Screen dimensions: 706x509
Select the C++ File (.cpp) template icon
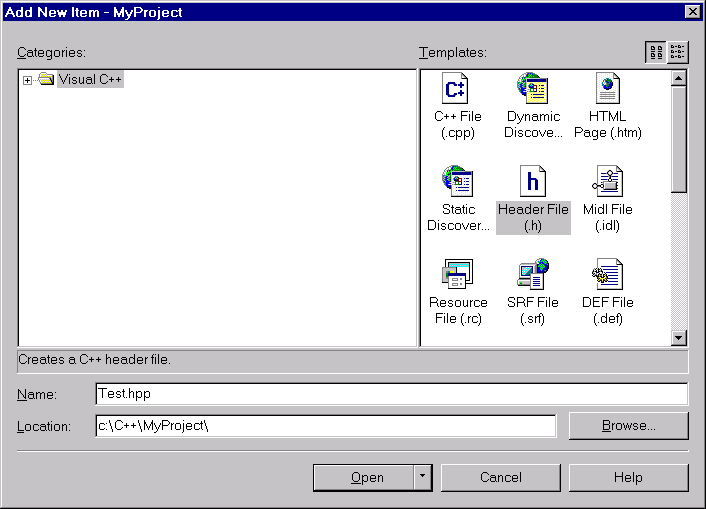pos(457,90)
